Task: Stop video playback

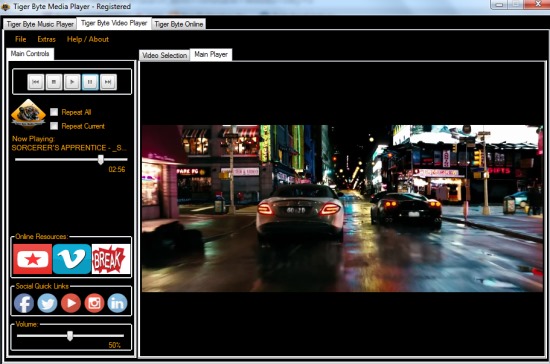Action: click(54, 82)
